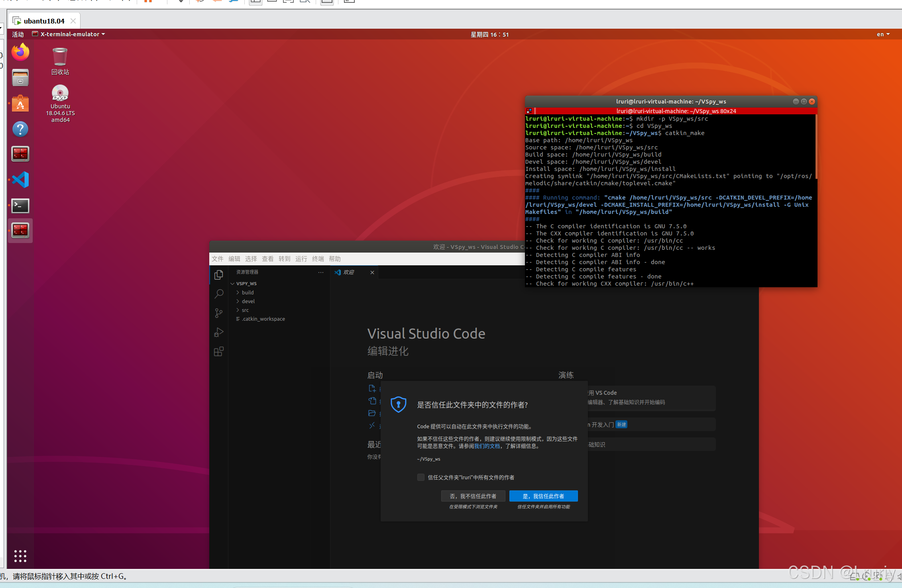Open the Explorer icon in VS Code sidebar
Image resolution: width=902 pixels, height=588 pixels.
click(219, 275)
